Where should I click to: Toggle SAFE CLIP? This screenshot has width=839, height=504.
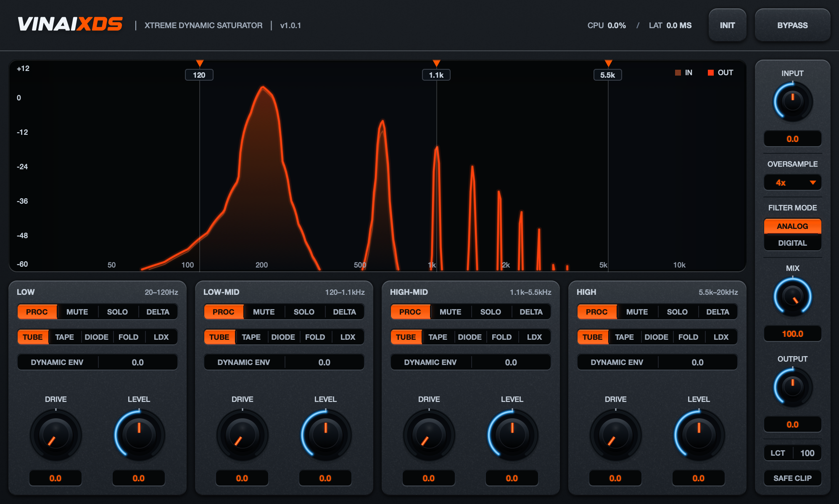pyautogui.click(x=793, y=478)
